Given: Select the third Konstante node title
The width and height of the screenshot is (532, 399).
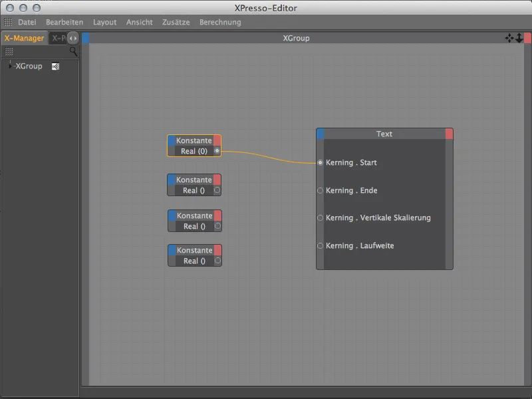Looking at the screenshot, I should click(194, 215).
